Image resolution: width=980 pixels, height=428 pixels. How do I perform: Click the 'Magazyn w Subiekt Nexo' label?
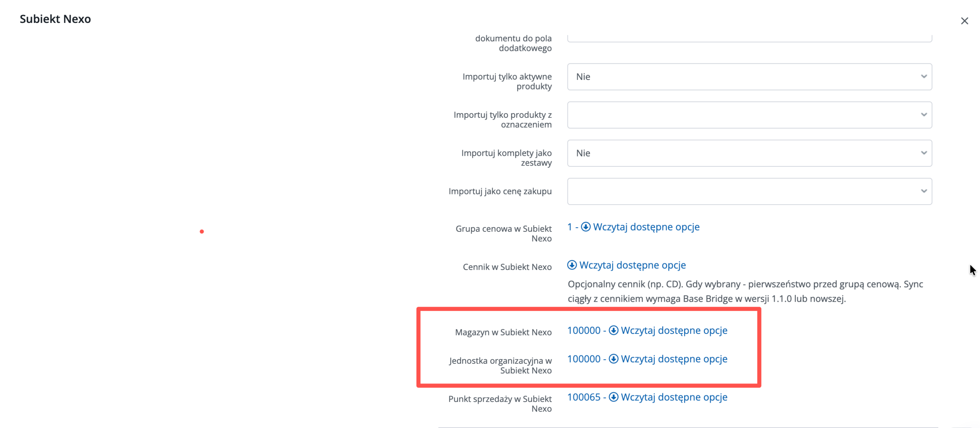(503, 332)
